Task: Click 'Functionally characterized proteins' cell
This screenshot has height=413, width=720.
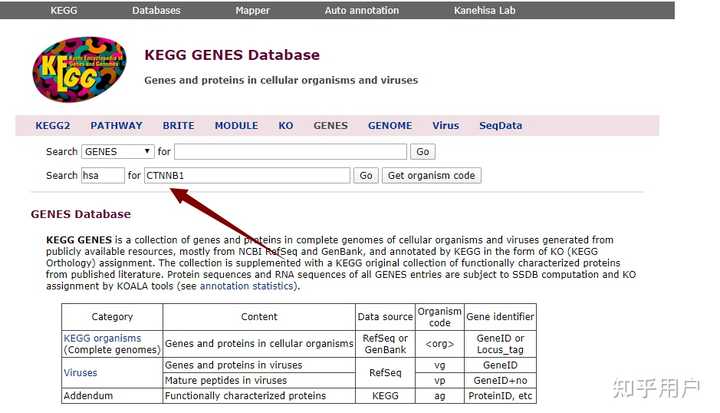Action: (259, 396)
